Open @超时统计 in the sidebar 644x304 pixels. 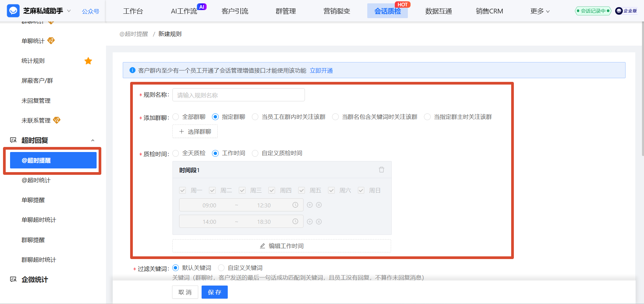[36, 180]
